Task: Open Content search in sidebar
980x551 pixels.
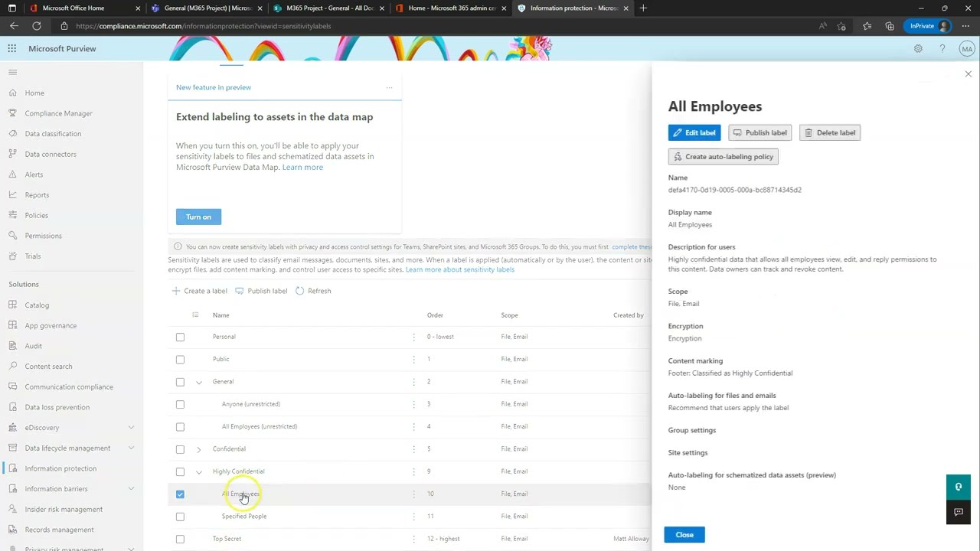Action: click(48, 367)
